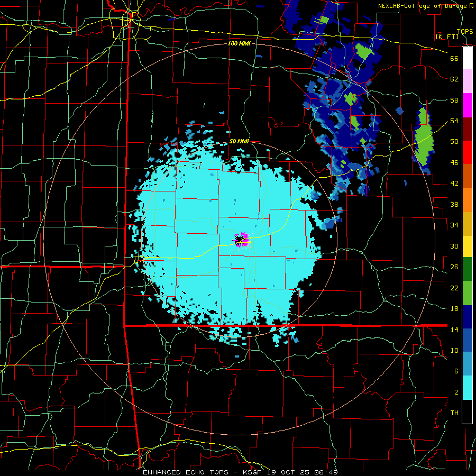Click the legend value '66'

(x=454, y=58)
